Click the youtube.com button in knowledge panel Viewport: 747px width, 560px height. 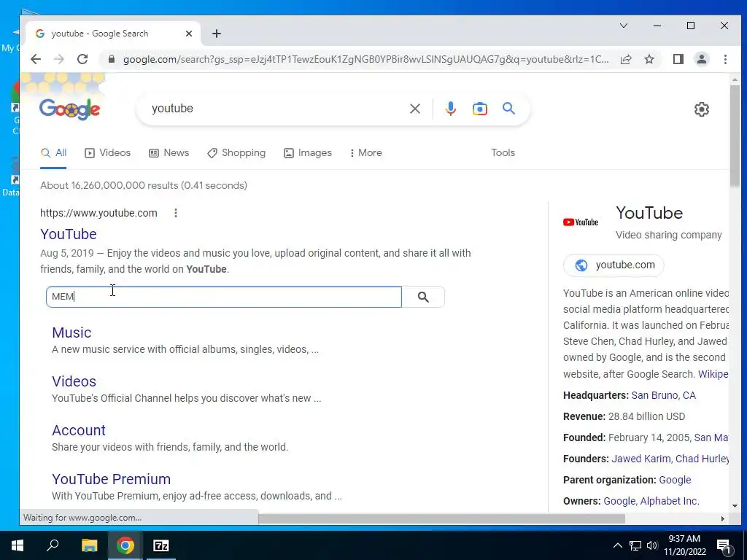[614, 265]
